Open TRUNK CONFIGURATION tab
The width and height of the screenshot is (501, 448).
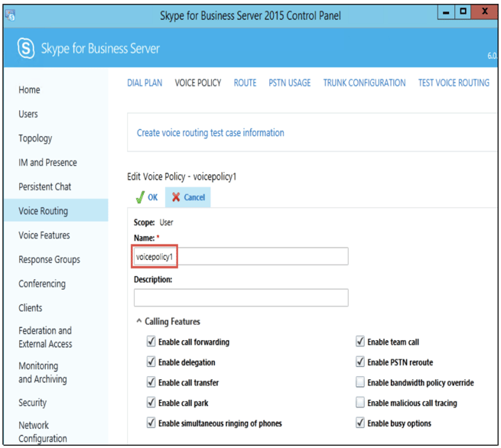pos(364,83)
